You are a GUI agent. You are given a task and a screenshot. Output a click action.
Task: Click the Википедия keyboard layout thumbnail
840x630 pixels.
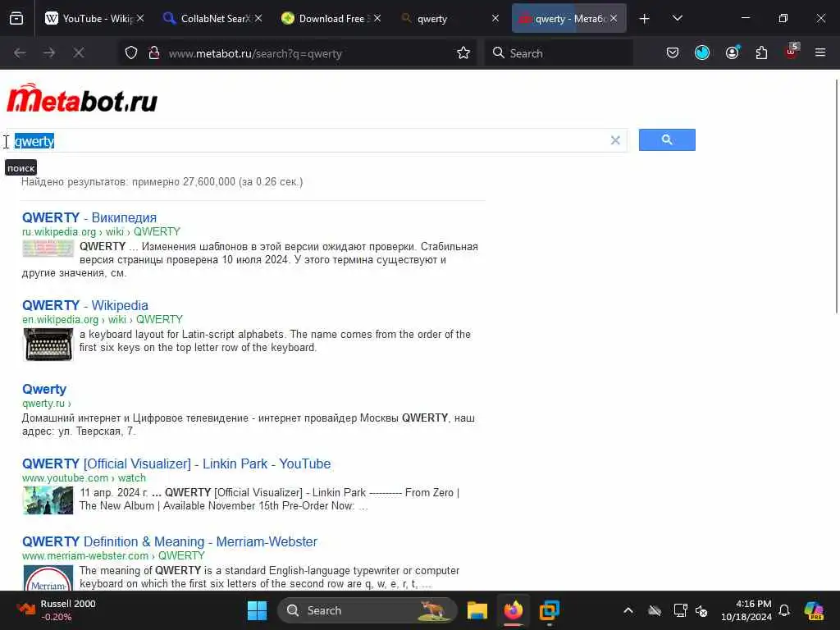coord(48,249)
